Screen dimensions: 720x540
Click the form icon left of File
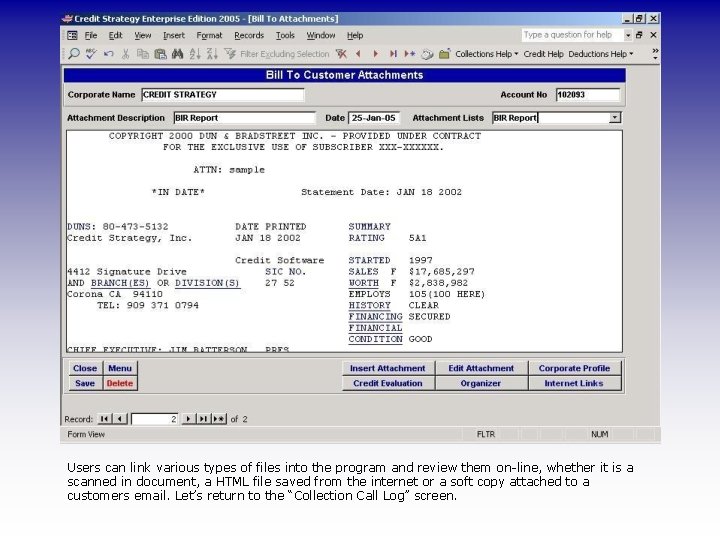(x=73, y=35)
